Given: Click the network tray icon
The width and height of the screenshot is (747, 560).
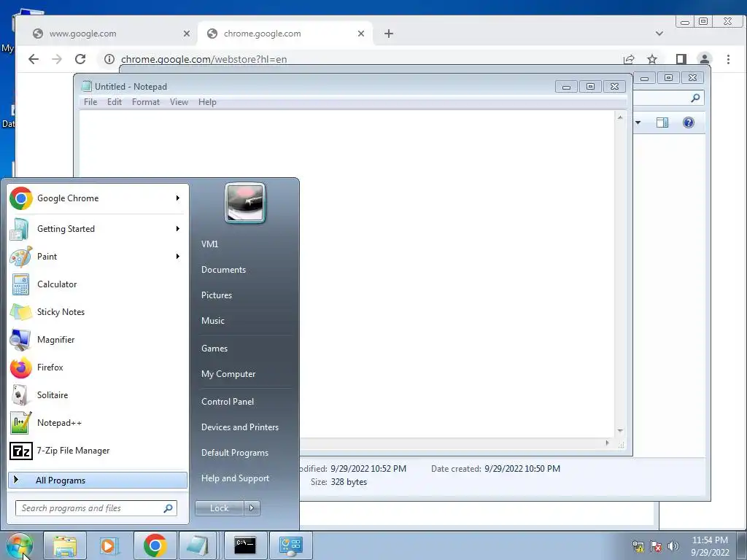Looking at the screenshot, I should tap(638, 546).
